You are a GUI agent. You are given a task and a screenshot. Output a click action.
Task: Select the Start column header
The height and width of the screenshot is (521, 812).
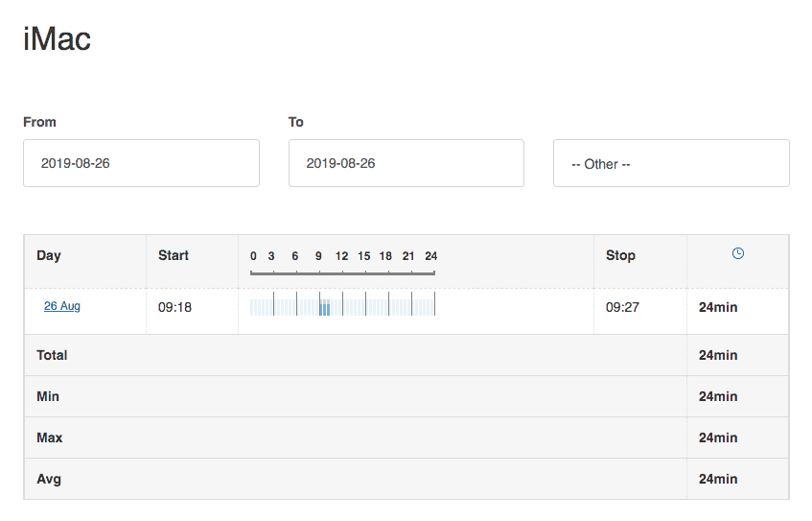coord(174,255)
